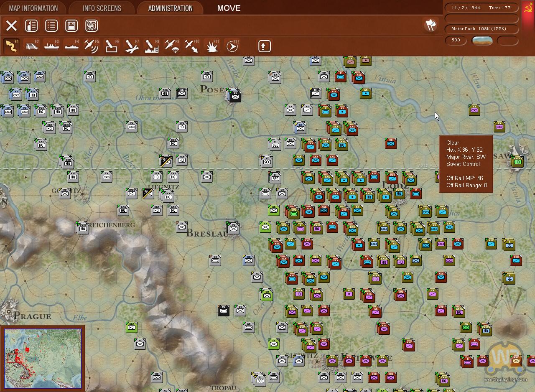535x392 pixels.
Task: Click the F12 End Turn button
Action: point(232,46)
